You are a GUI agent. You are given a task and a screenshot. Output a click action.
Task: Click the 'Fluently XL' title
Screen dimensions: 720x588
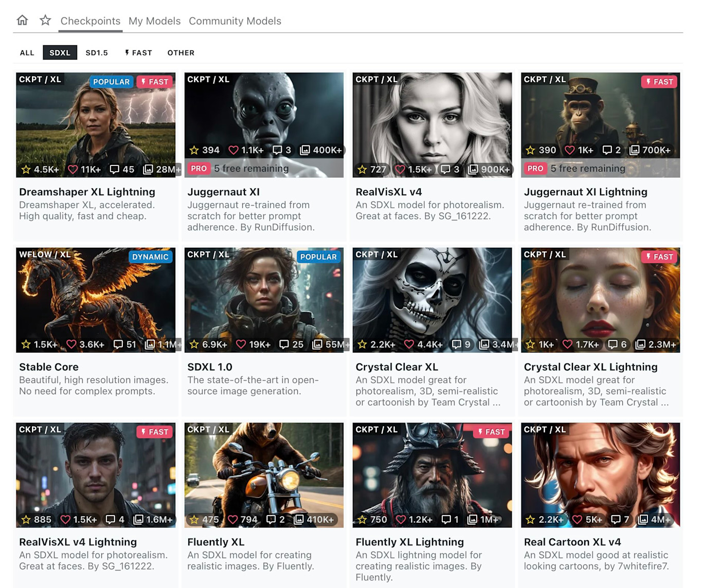pyautogui.click(x=216, y=542)
